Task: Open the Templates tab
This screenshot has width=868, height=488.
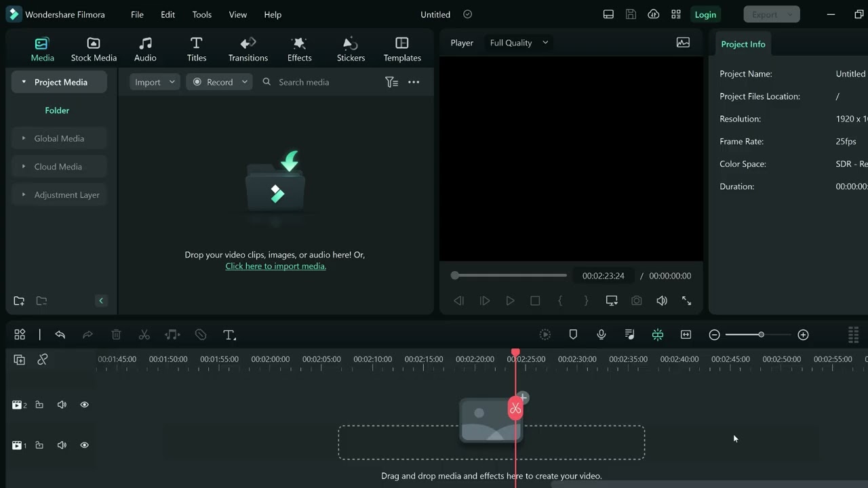Action: tap(402, 49)
